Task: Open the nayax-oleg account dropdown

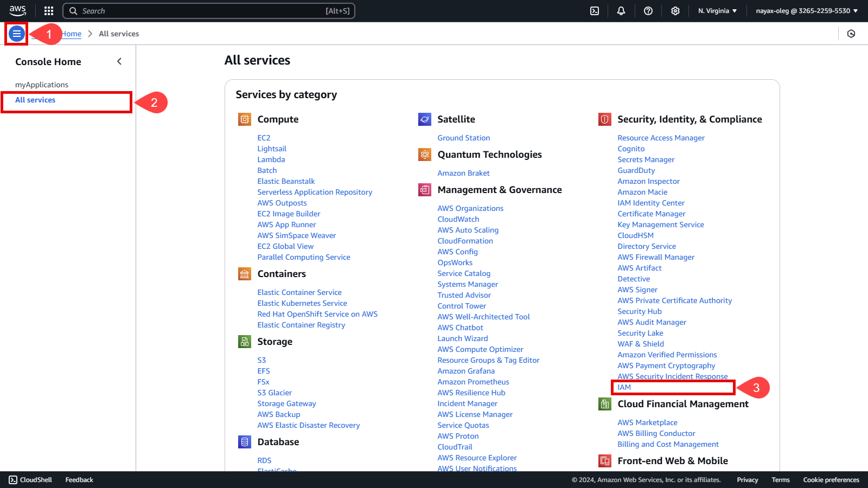Action: click(807, 11)
